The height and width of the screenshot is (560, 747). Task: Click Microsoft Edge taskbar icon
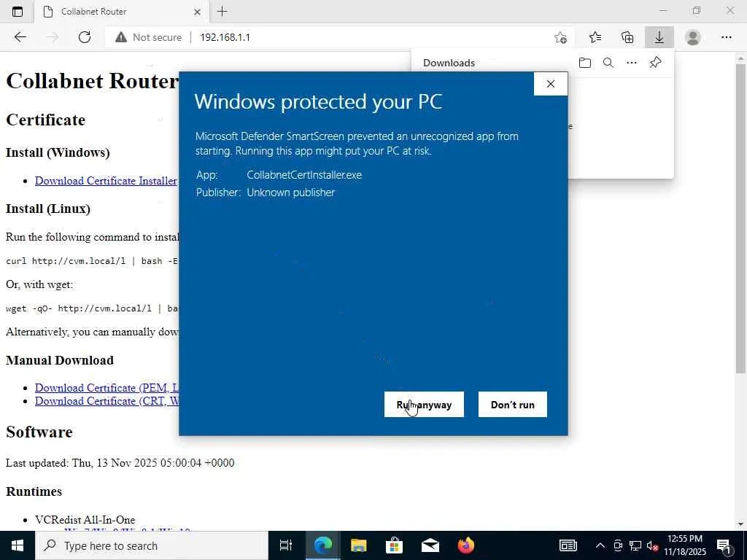coord(322,545)
